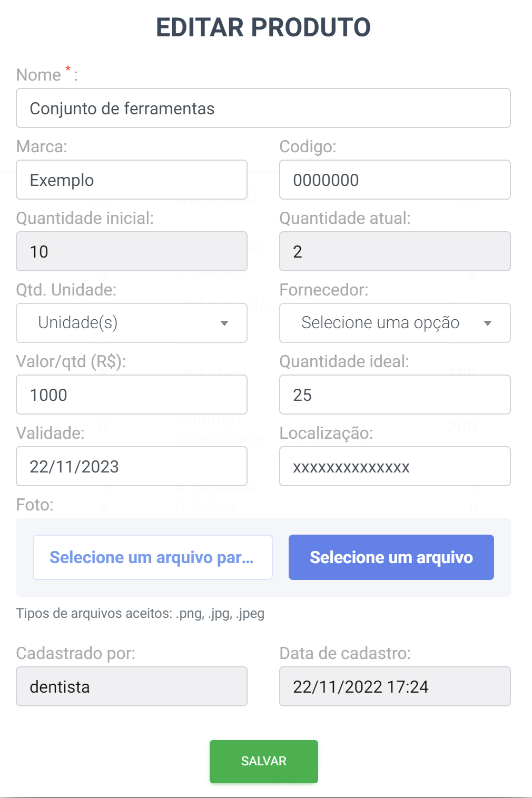
Task: Click the Data de cadastro field
Action: pyautogui.click(x=395, y=686)
